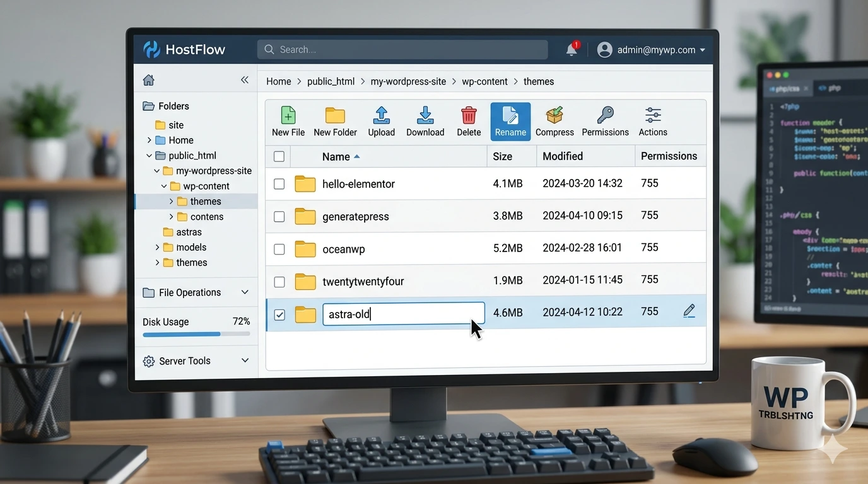Sort by the Permissions column header
868x484 pixels.
669,156
